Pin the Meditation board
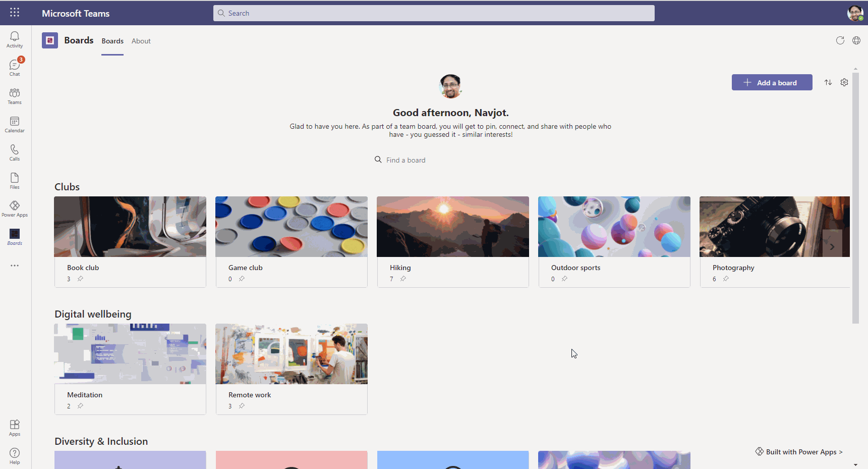Image resolution: width=868 pixels, height=469 pixels. [x=80, y=406]
